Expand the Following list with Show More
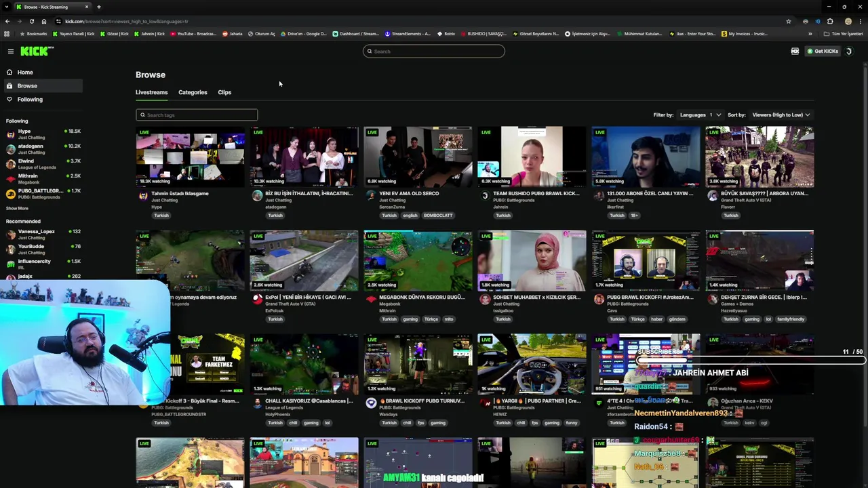This screenshot has width=868, height=488. coord(18,209)
